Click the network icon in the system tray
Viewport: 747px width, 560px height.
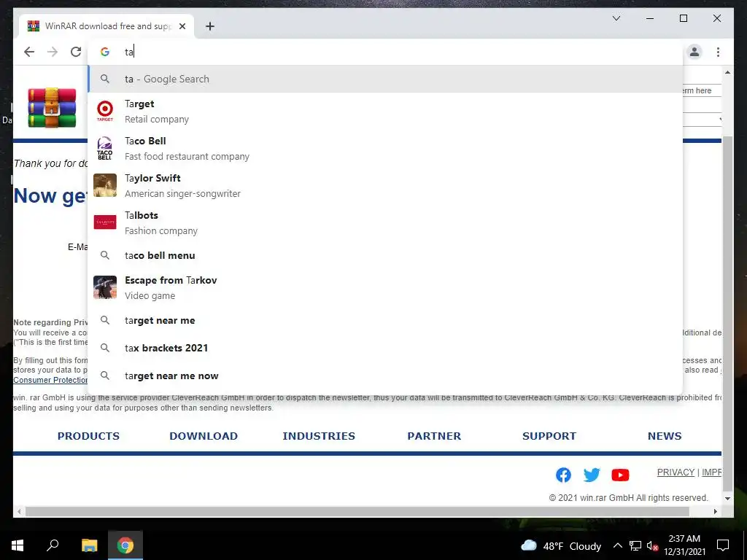point(635,545)
